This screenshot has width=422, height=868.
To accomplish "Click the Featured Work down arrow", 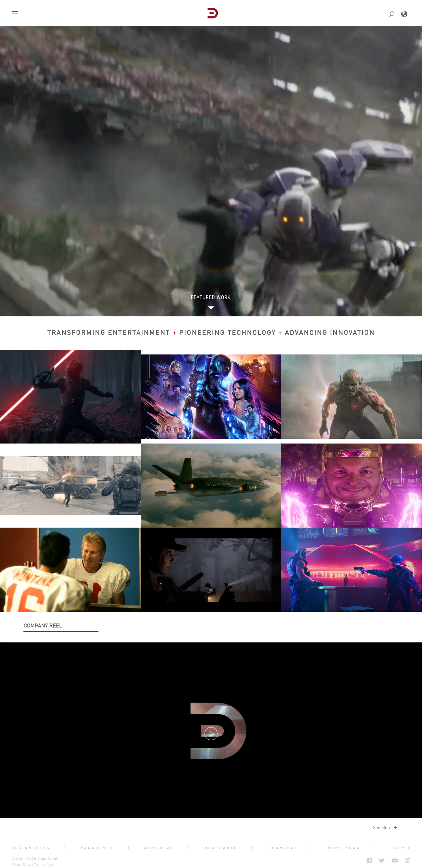I will [x=211, y=308].
